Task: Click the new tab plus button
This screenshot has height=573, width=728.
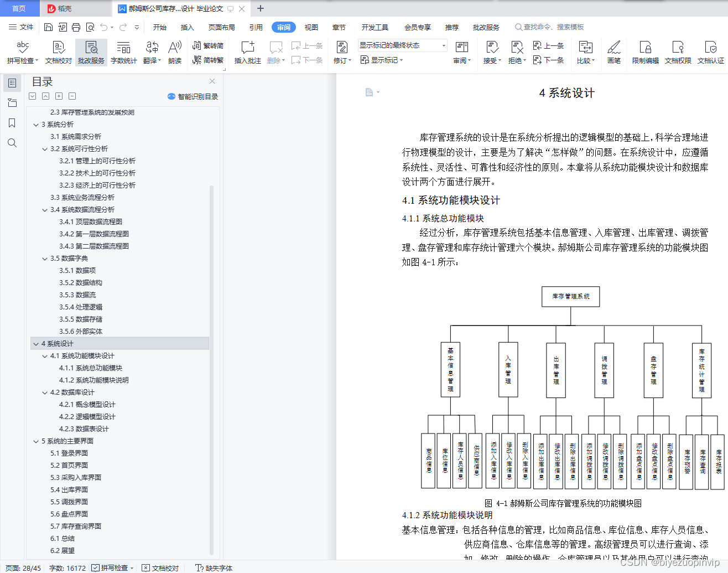Action: coord(261,8)
